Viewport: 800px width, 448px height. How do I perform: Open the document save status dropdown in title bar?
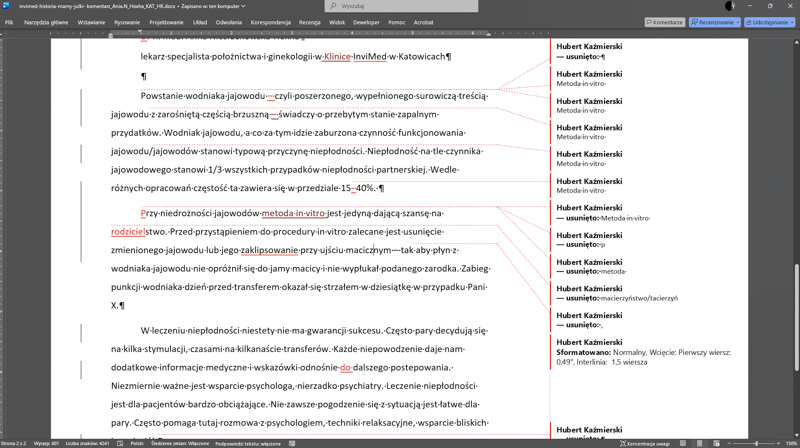[x=243, y=6]
